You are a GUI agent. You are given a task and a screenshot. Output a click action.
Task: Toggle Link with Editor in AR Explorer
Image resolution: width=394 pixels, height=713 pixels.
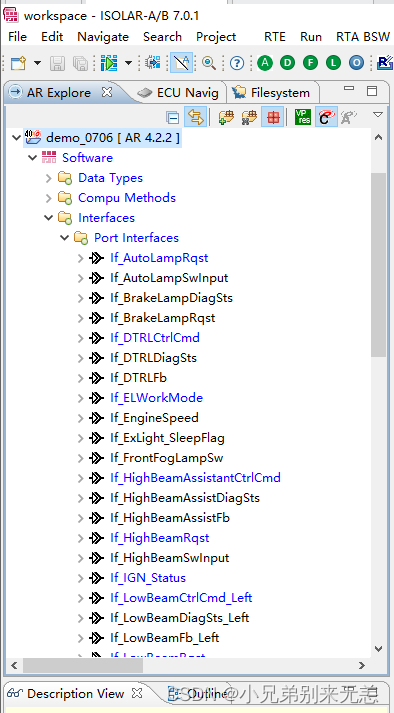coord(196,117)
